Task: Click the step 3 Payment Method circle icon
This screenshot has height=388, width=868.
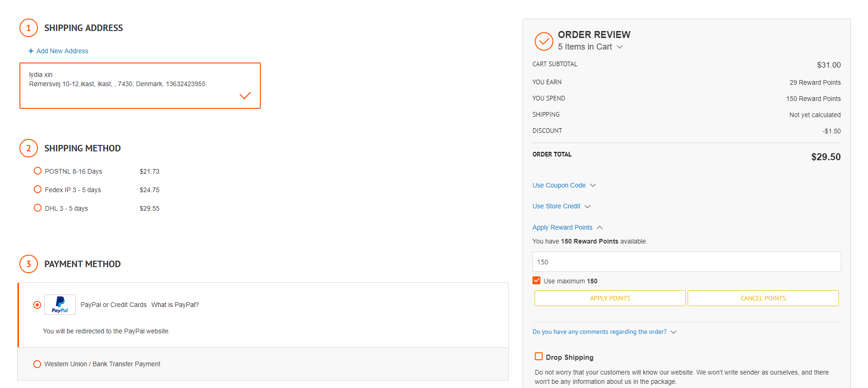Action: pyautogui.click(x=29, y=264)
